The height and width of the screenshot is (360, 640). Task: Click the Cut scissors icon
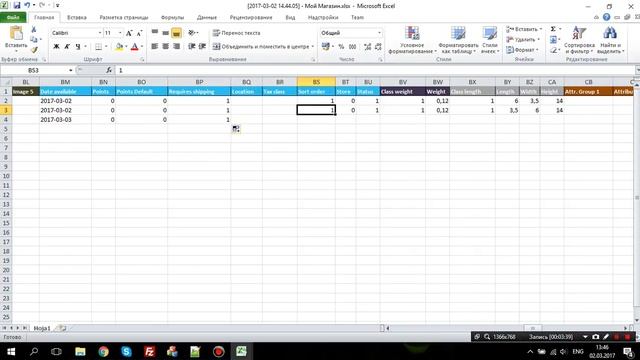click(33, 29)
